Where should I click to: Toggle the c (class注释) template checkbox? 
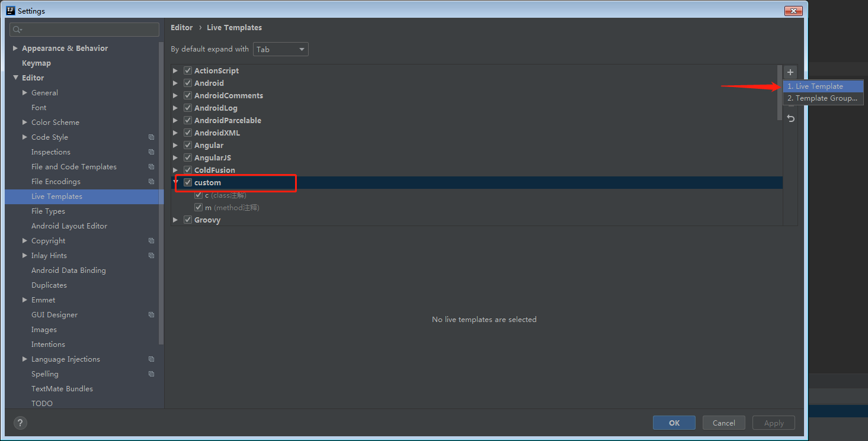click(198, 195)
